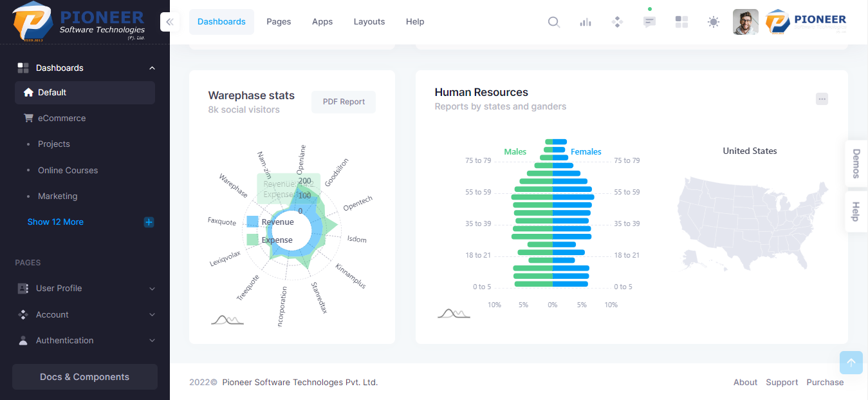The image size is (868, 400).
Task: Open the search magnifier icon
Action: pyautogui.click(x=553, y=22)
